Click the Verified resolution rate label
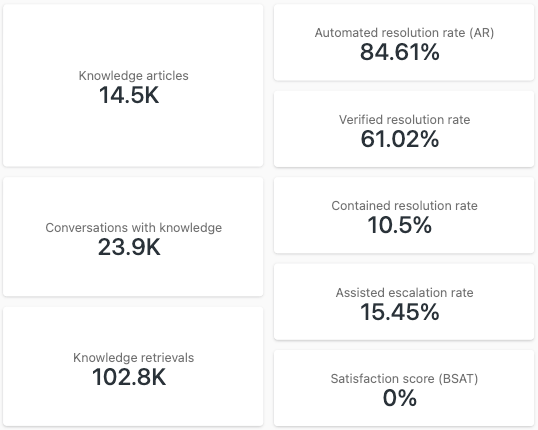538x430 pixels. point(405,119)
